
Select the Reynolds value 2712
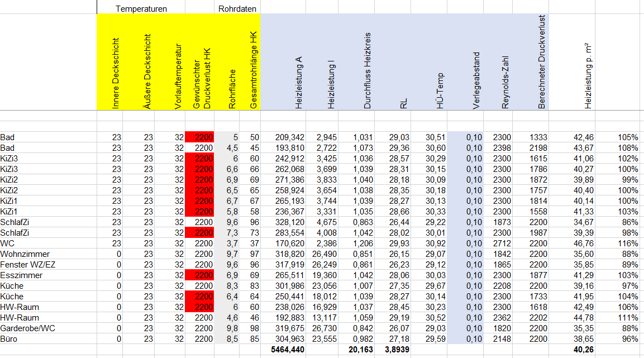click(x=502, y=244)
